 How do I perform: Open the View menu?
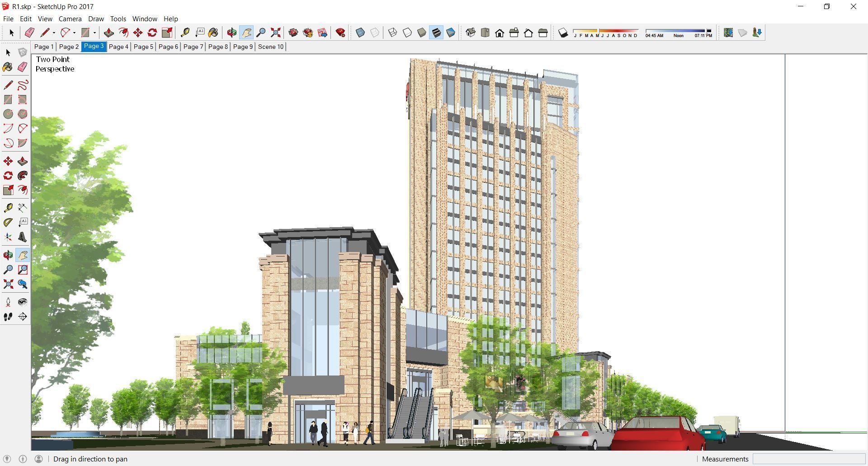point(45,19)
